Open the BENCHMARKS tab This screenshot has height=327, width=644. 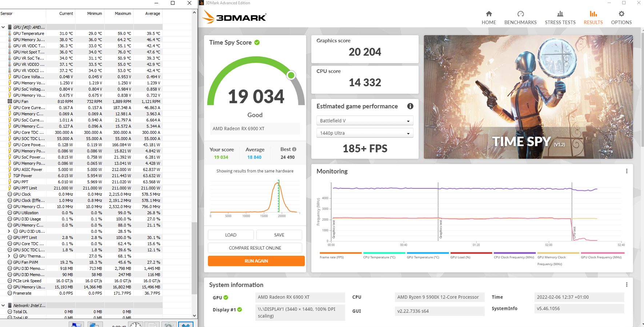coord(520,18)
